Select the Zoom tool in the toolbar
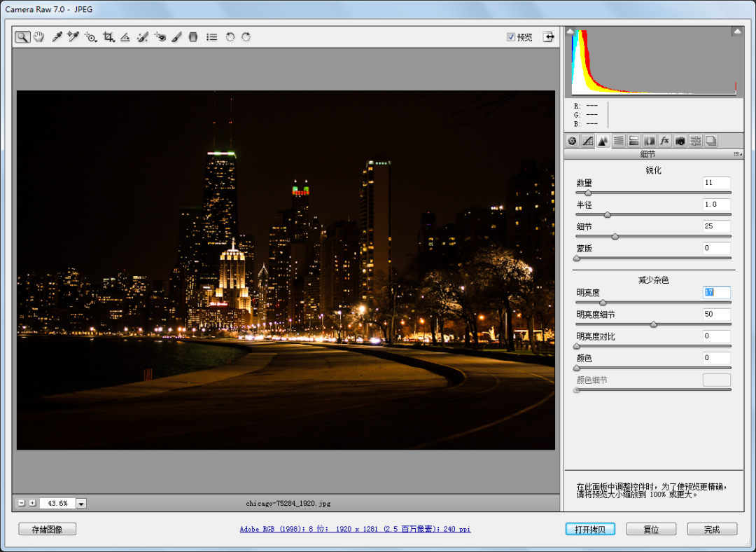 pos(22,36)
